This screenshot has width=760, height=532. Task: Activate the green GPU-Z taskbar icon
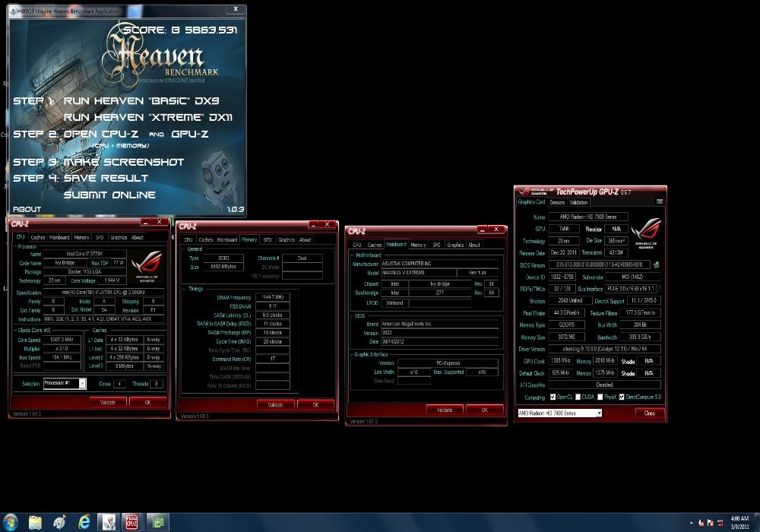pos(157,522)
